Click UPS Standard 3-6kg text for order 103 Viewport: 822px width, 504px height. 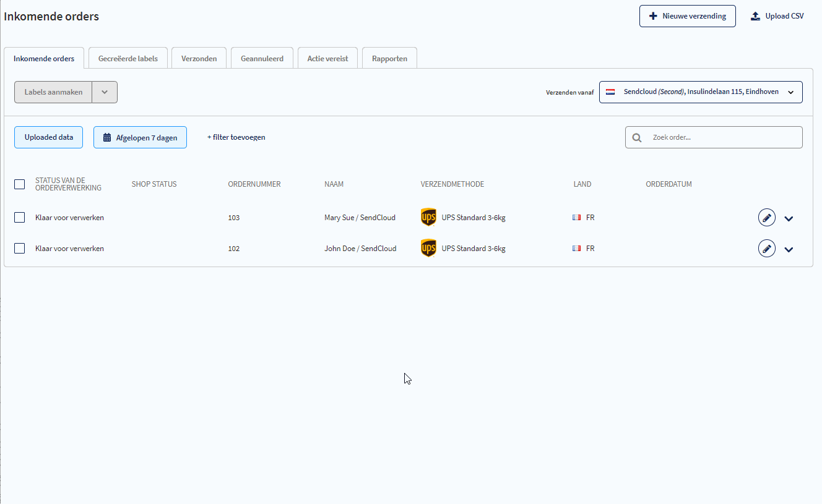(x=474, y=218)
